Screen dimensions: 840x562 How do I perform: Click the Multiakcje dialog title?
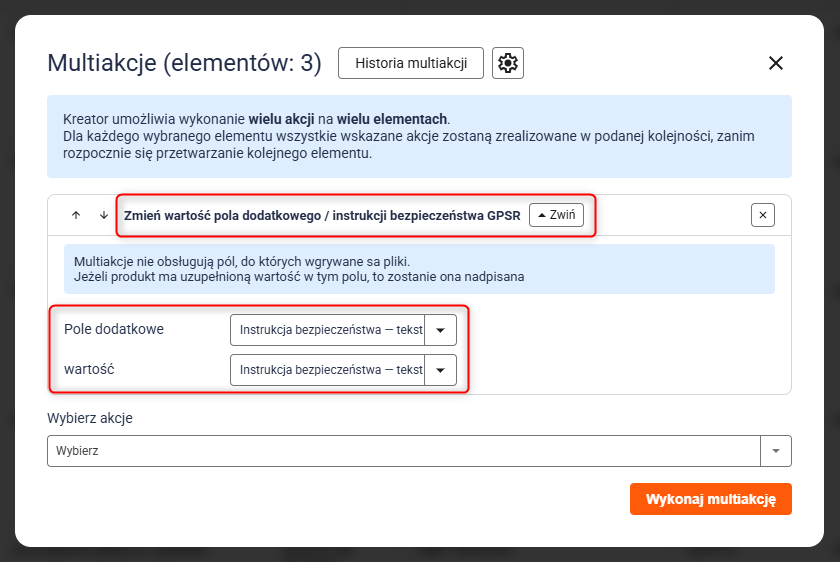tap(184, 64)
